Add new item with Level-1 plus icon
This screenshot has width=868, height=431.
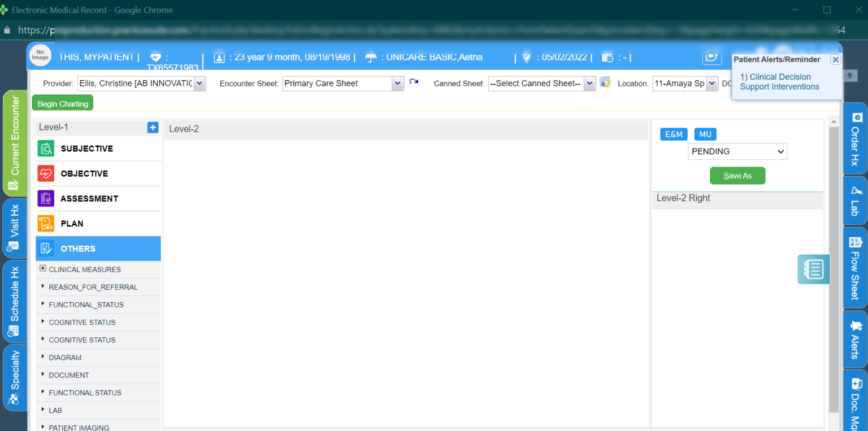pyautogui.click(x=153, y=128)
